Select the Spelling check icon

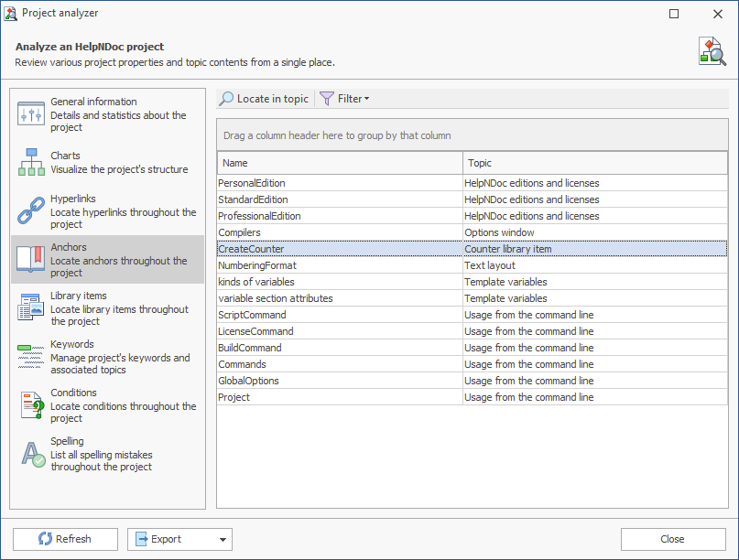pyautogui.click(x=33, y=454)
